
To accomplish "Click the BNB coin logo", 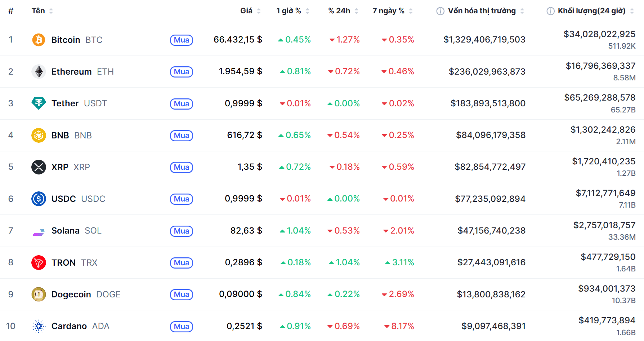I will [39, 135].
